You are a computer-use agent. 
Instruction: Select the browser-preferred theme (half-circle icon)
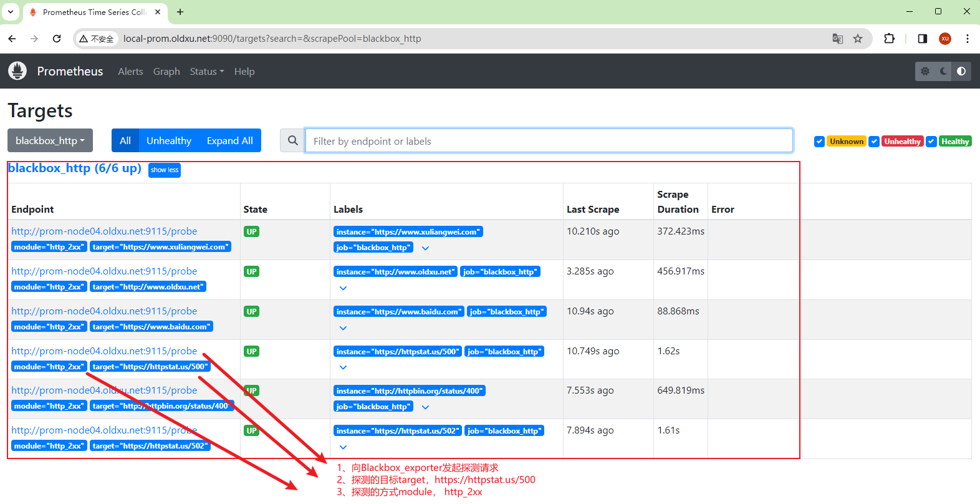[961, 71]
